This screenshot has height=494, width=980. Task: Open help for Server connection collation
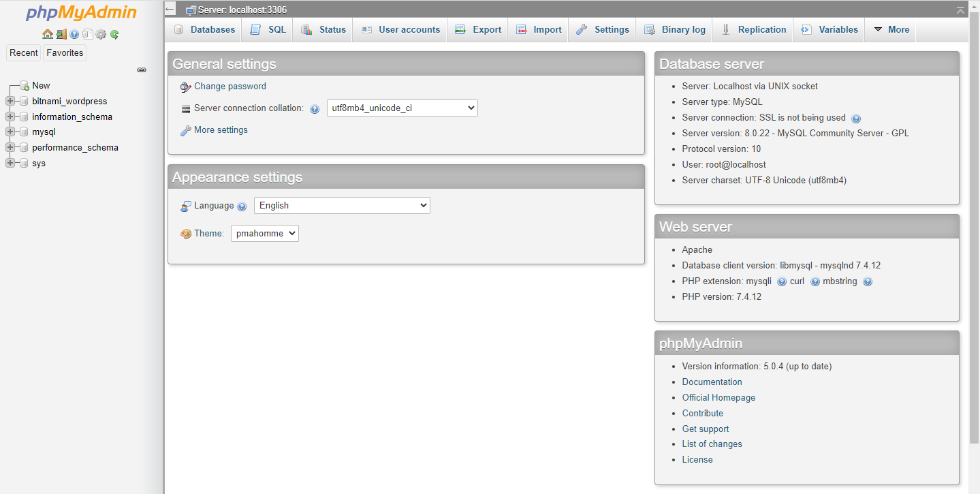click(x=315, y=109)
